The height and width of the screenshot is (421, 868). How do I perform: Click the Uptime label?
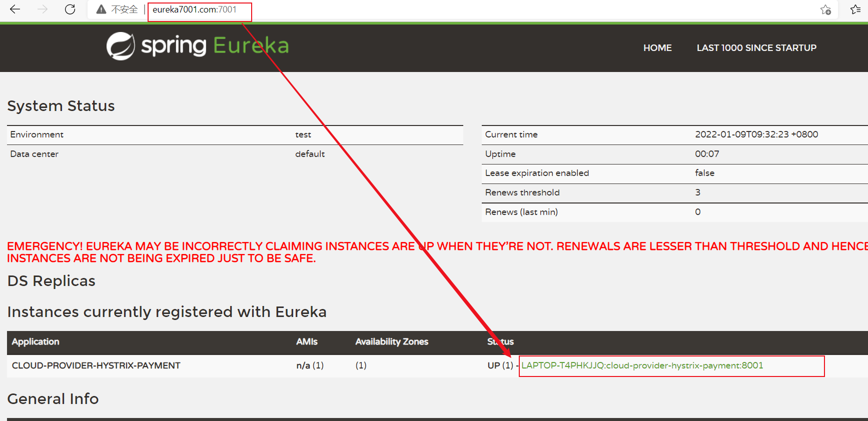pyautogui.click(x=500, y=154)
